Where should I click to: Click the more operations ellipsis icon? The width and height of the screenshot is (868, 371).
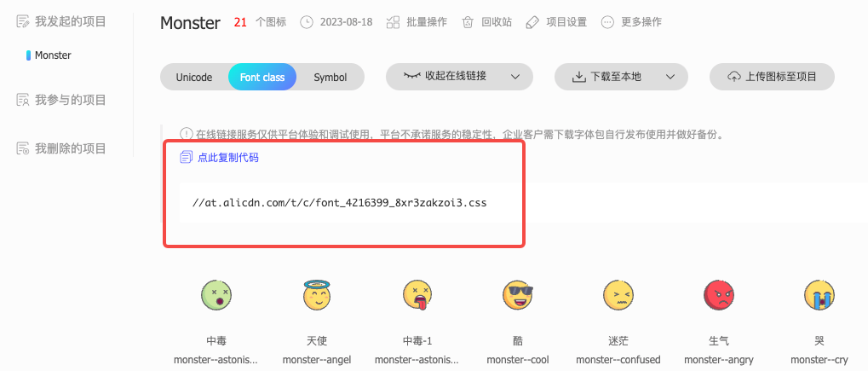(x=608, y=22)
